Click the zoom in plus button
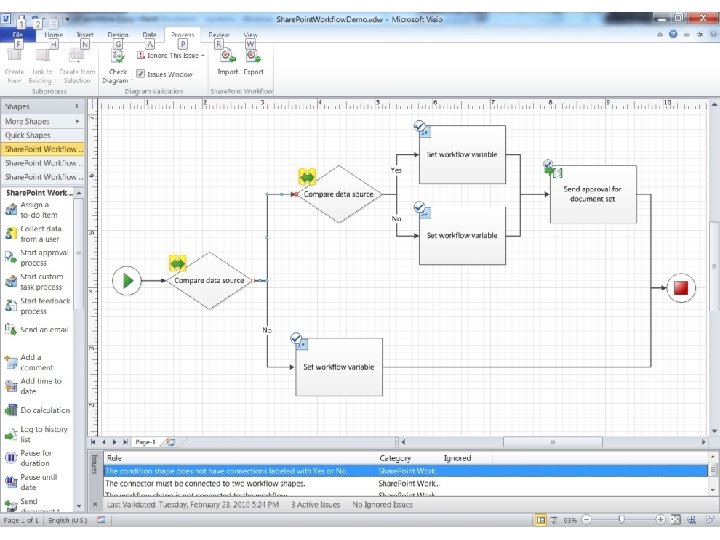The image size is (720, 540). tap(660, 520)
